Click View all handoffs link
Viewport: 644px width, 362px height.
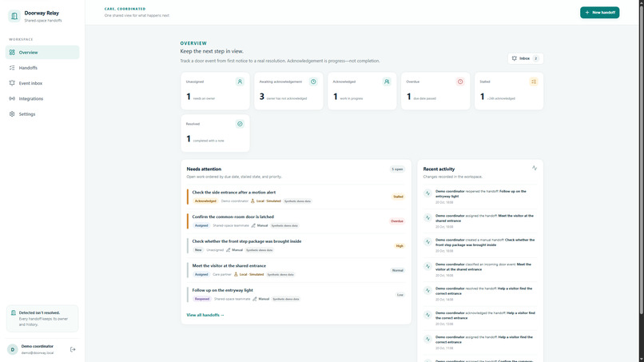(205, 315)
